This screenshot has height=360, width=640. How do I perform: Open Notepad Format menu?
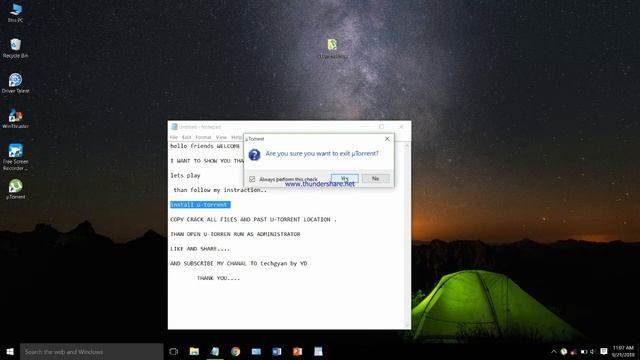[x=203, y=137]
